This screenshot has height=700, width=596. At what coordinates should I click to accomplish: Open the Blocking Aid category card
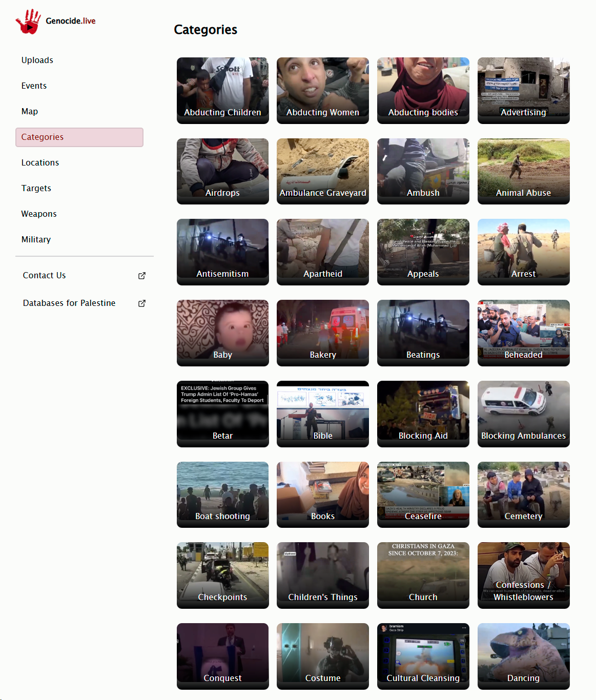point(423,414)
